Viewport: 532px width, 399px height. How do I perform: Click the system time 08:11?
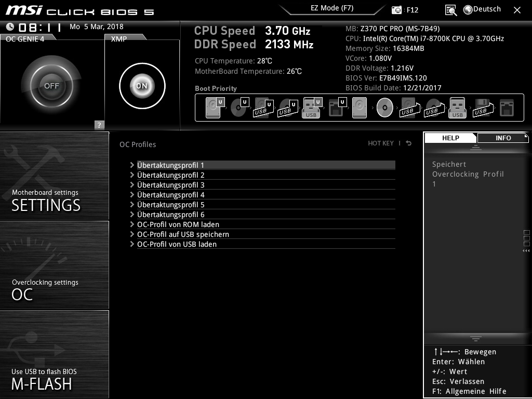point(40,27)
